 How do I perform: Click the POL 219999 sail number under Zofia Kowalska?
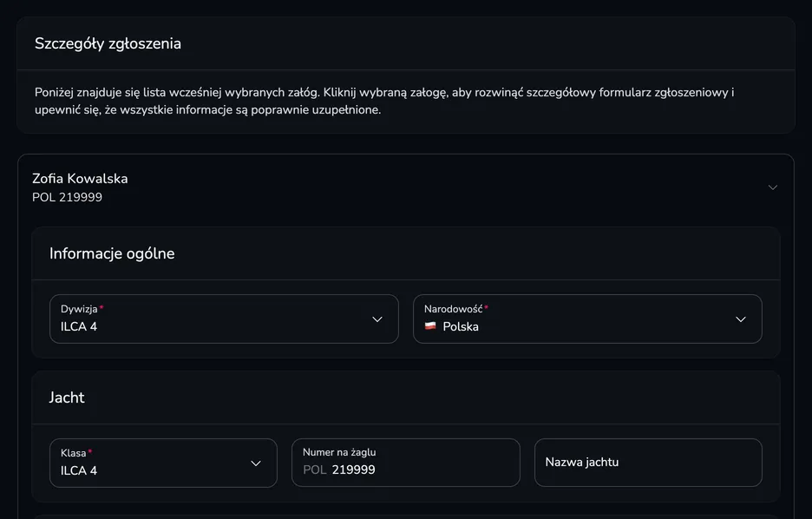(68, 197)
